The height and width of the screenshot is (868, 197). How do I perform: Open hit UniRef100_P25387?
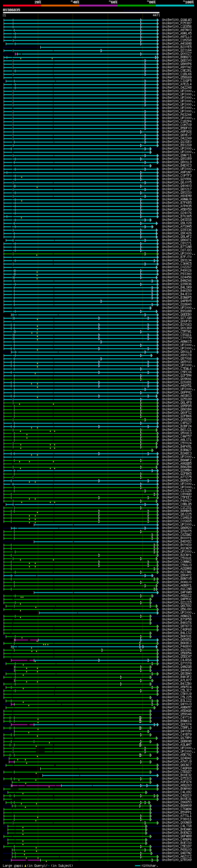(177, 23)
